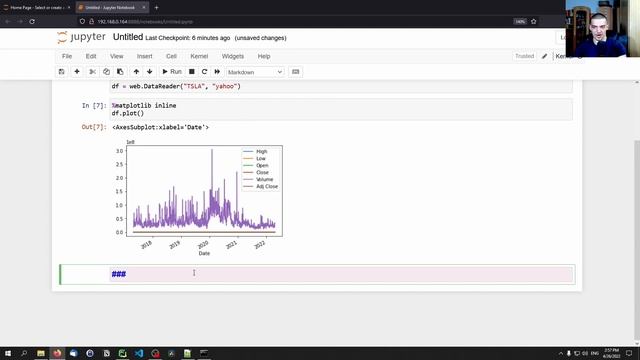The height and width of the screenshot is (360, 640).
Task: Click the unsaved changes status text
Action: click(x=260, y=38)
